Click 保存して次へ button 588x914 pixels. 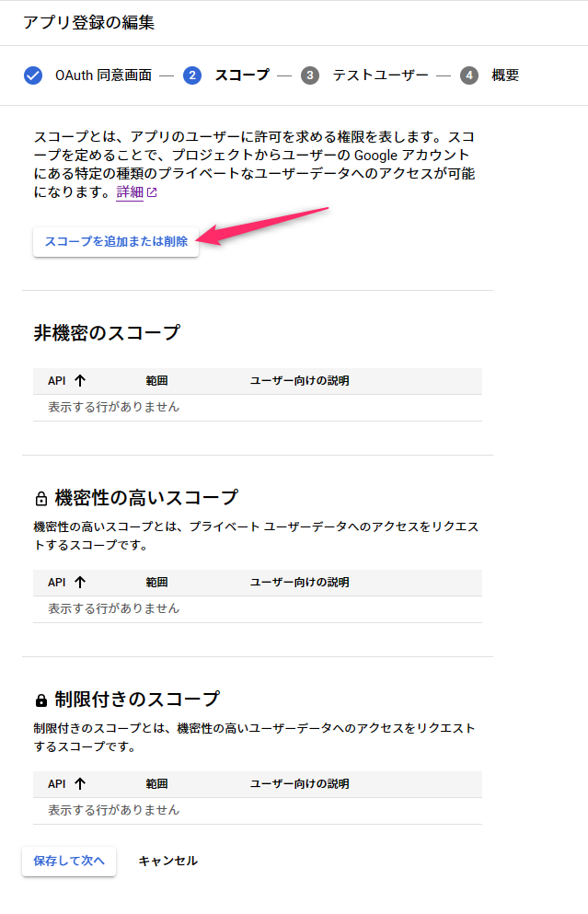(69, 861)
